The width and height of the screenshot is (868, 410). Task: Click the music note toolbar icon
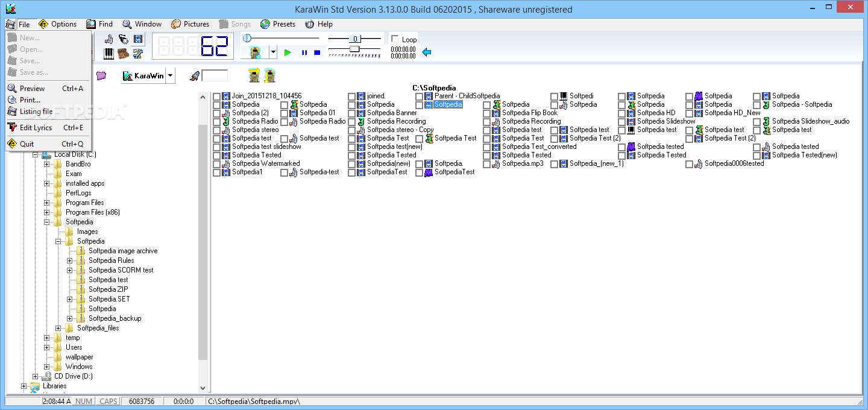coord(108,39)
